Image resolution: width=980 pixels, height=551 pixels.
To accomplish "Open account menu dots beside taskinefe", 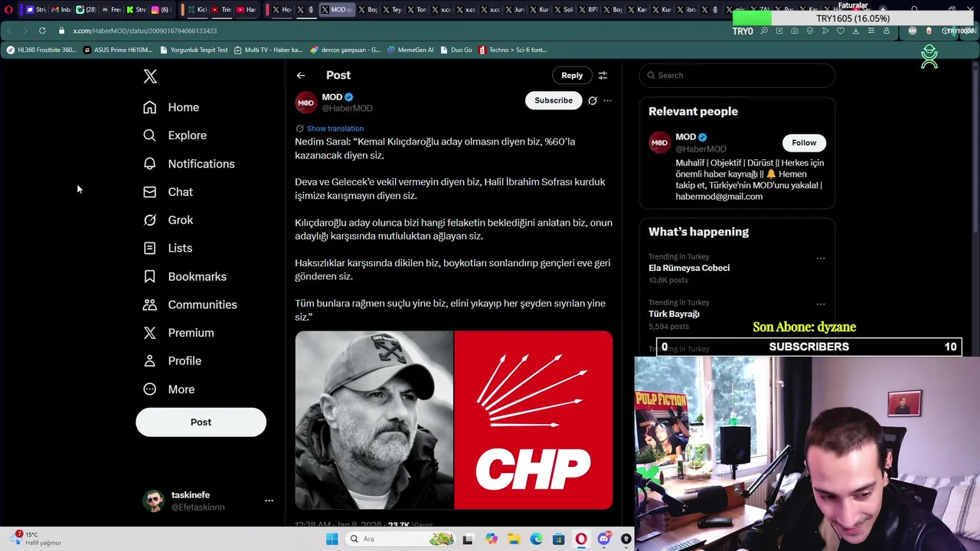I will 269,500.
